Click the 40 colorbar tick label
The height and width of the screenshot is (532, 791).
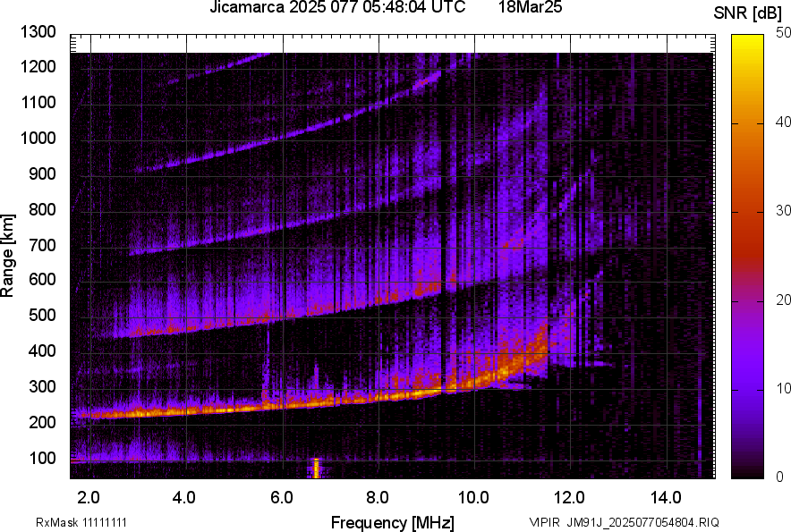(x=784, y=122)
